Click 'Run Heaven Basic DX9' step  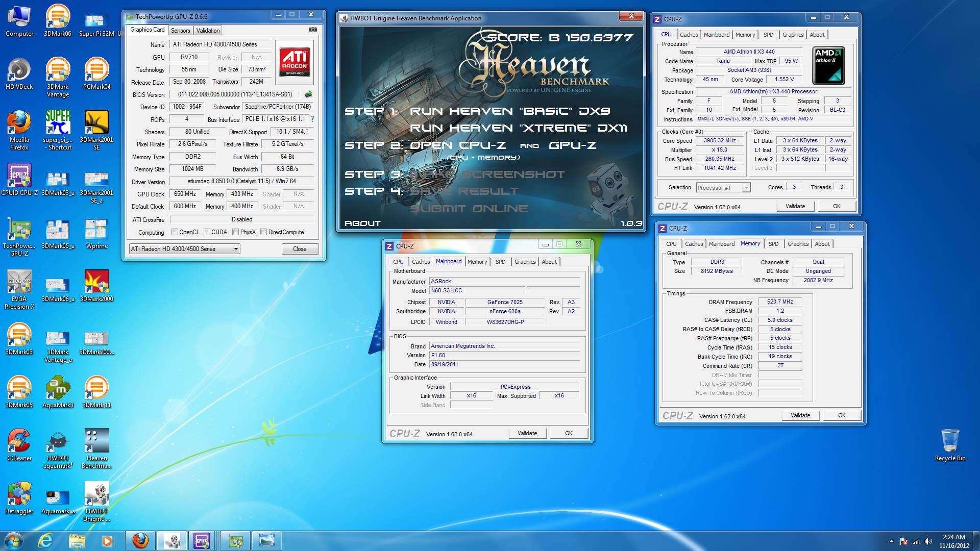tap(509, 111)
